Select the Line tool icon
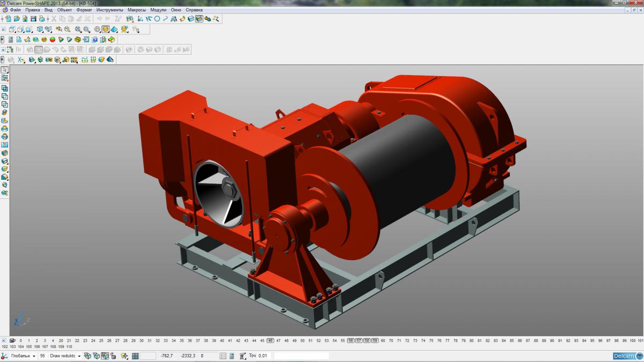The image size is (644, 362). 148,19
